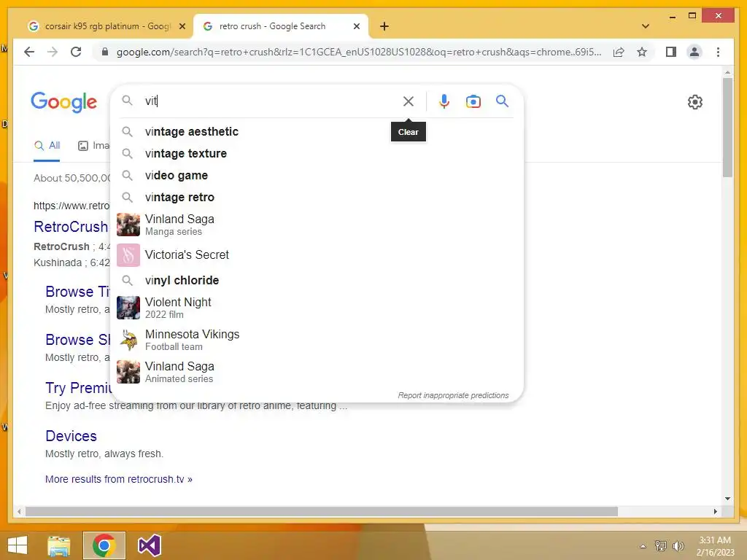
Task: Open More results from retrocrush.tv
Action: pos(119,479)
